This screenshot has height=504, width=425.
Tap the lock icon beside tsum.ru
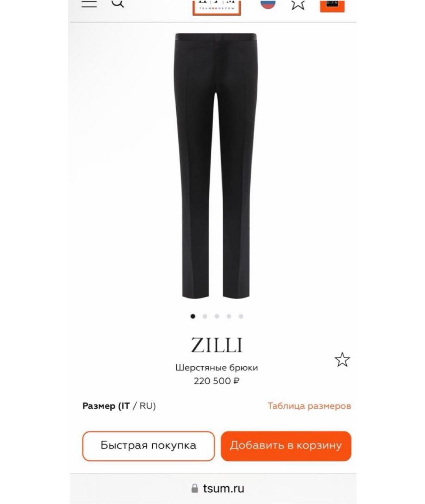(194, 489)
